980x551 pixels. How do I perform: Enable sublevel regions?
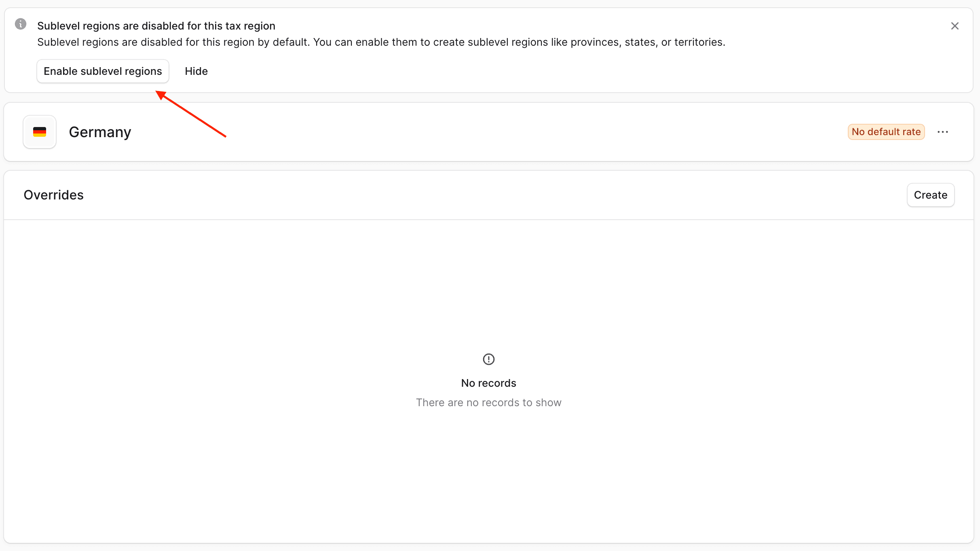[103, 71]
